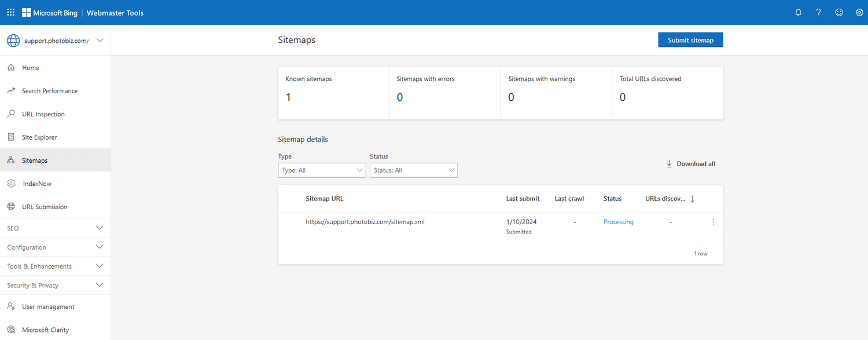Open the Status: All filter dropdown

[413, 170]
